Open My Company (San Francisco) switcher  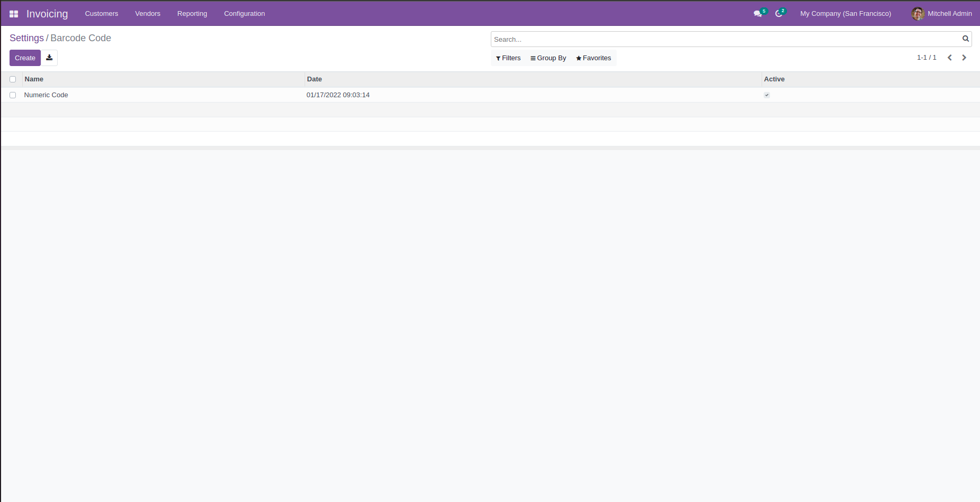coord(845,14)
